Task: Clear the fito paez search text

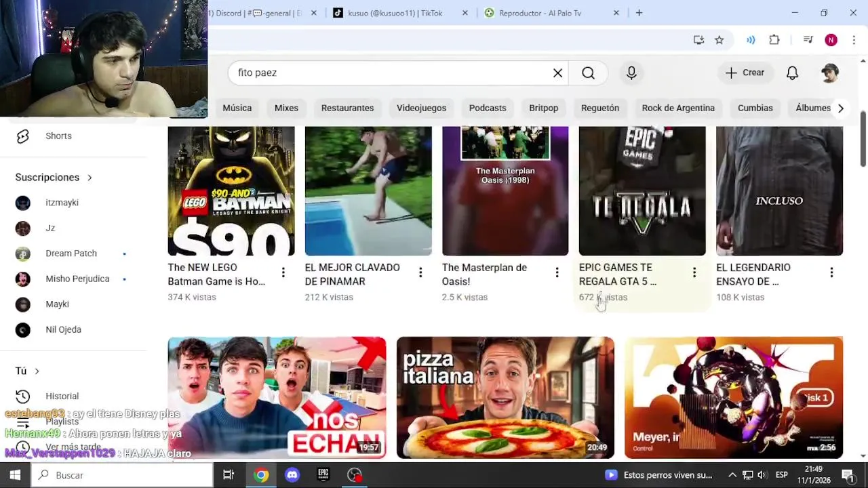Action: pyautogui.click(x=557, y=73)
